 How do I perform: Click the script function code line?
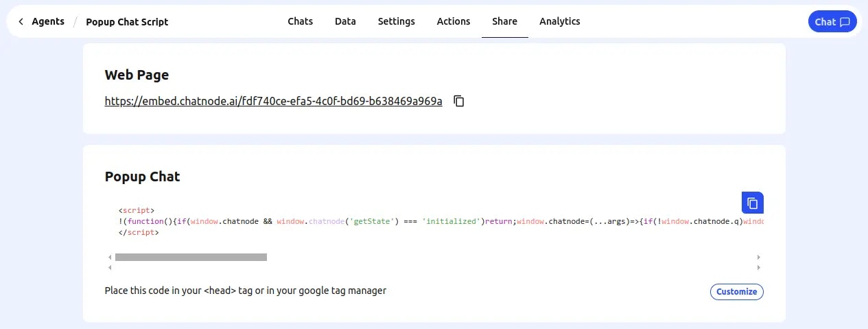[x=441, y=221]
